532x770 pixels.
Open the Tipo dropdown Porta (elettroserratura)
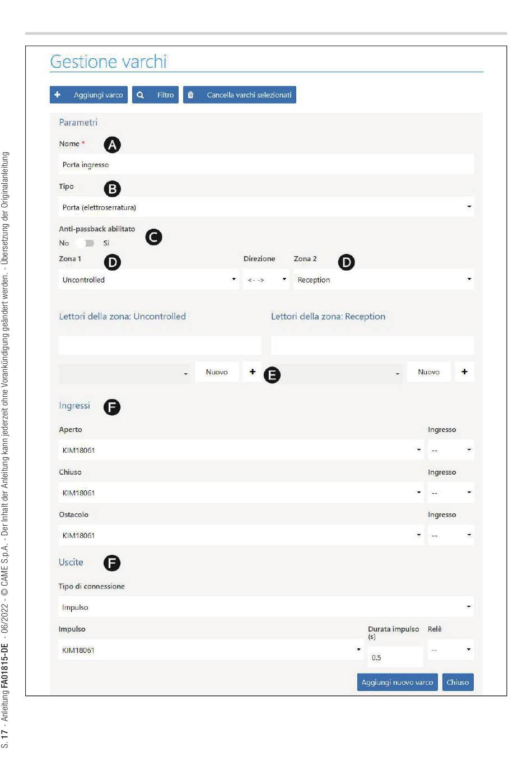tap(266, 207)
